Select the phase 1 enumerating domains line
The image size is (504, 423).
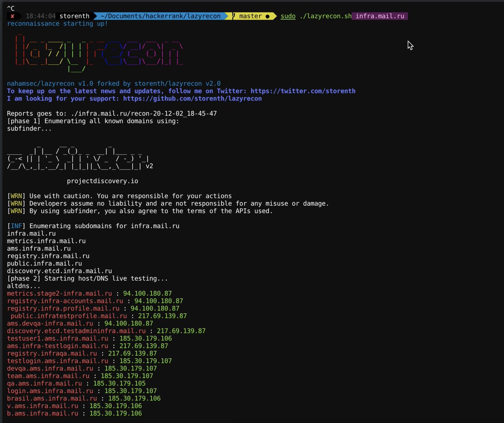(92, 121)
